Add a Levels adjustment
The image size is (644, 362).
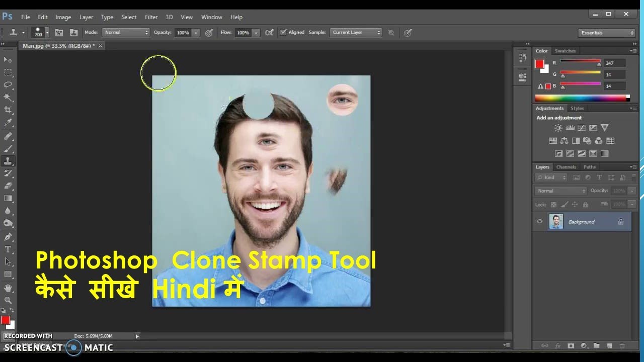point(570,128)
